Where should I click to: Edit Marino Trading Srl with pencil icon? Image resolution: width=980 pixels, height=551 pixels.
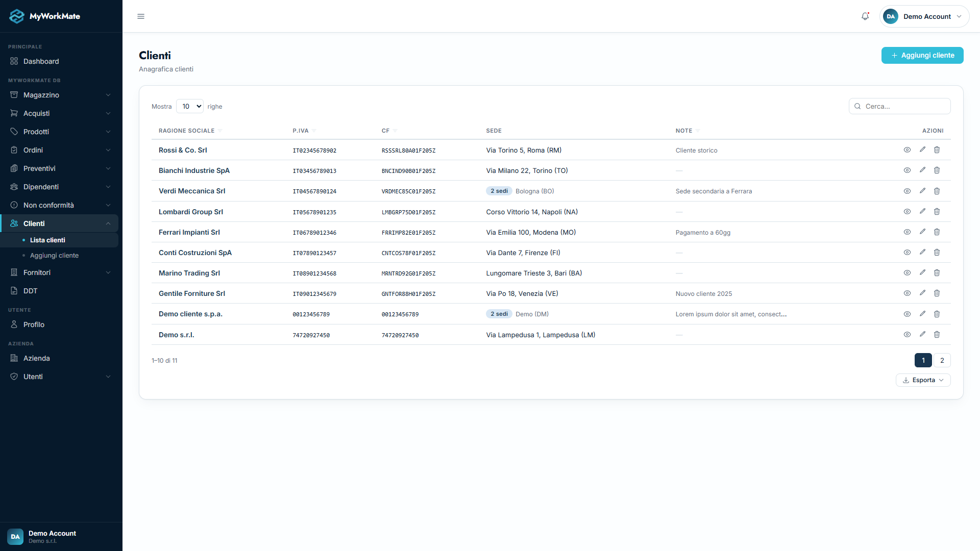click(x=922, y=273)
